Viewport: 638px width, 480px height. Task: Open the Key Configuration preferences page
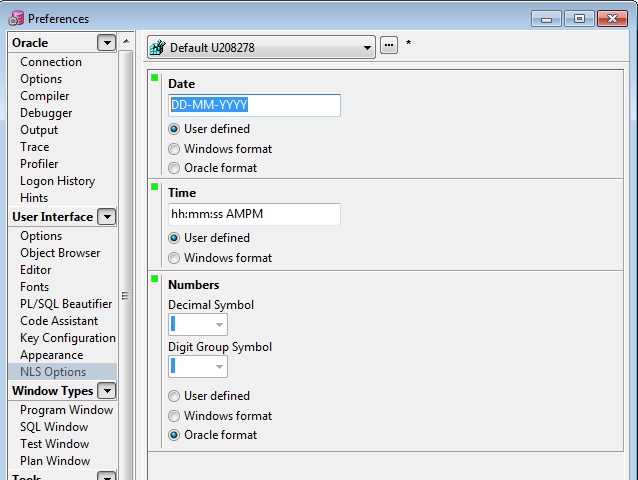(67, 338)
